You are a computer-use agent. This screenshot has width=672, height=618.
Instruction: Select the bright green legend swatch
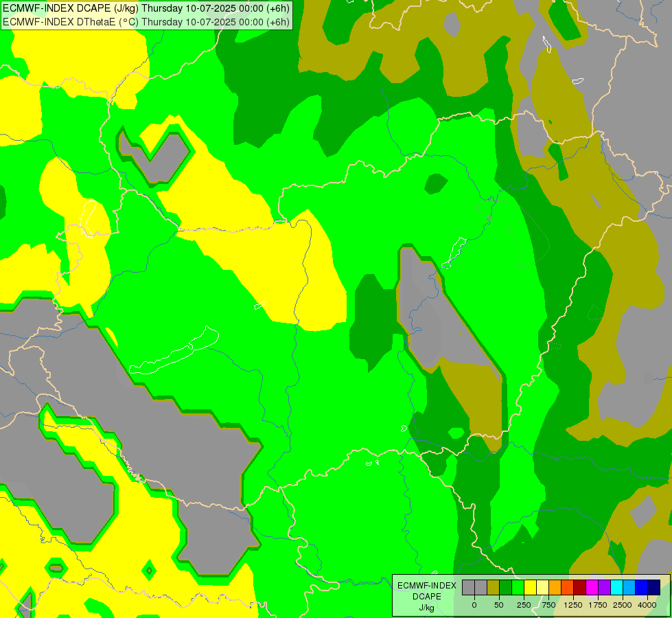(518, 588)
